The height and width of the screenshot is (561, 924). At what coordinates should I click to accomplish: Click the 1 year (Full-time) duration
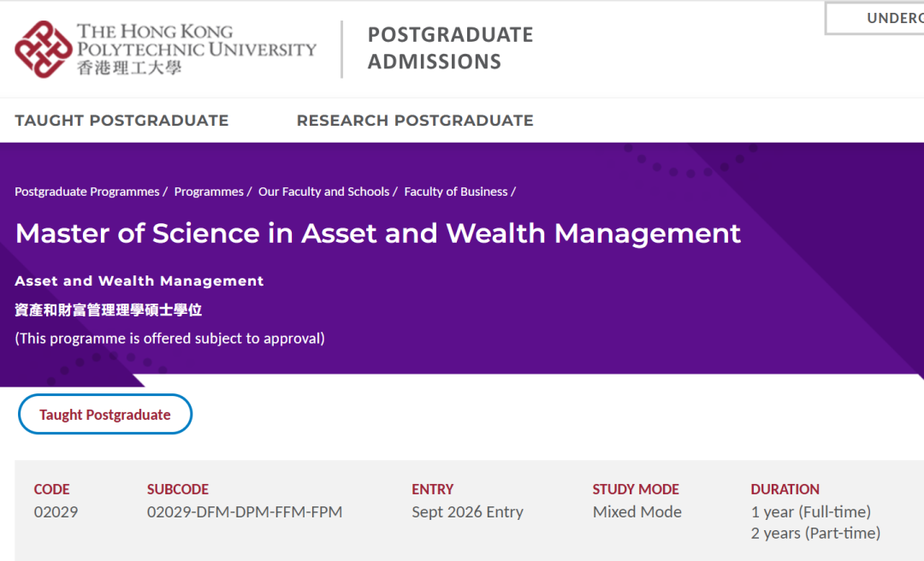point(810,512)
